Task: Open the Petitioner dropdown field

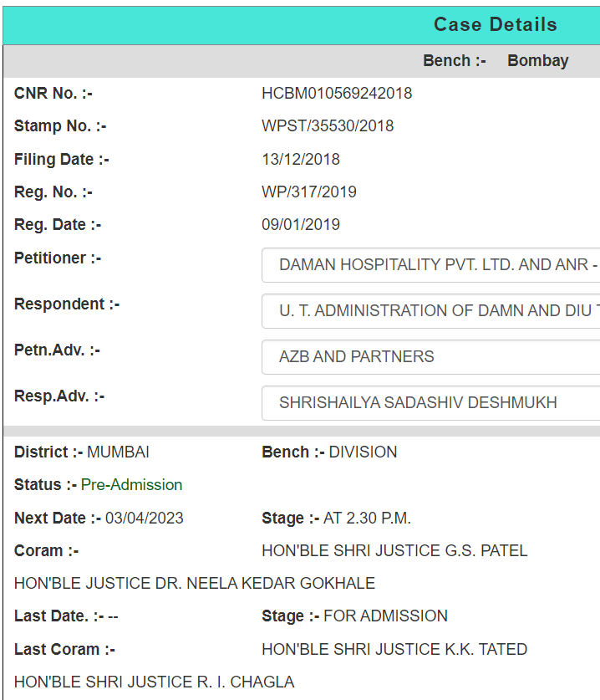Action: point(431,265)
